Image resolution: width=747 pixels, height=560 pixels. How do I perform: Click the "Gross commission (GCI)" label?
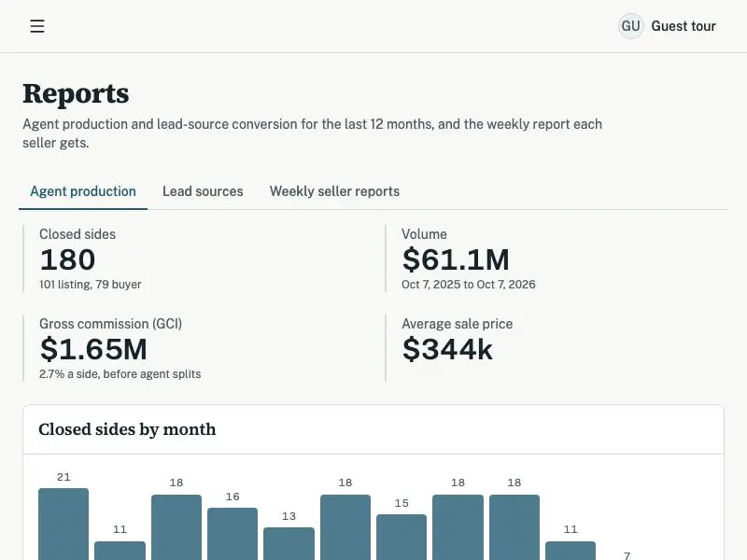point(110,324)
